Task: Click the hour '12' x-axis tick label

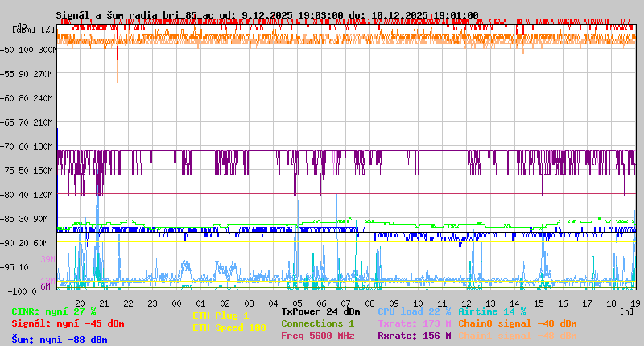Action: 466,303
